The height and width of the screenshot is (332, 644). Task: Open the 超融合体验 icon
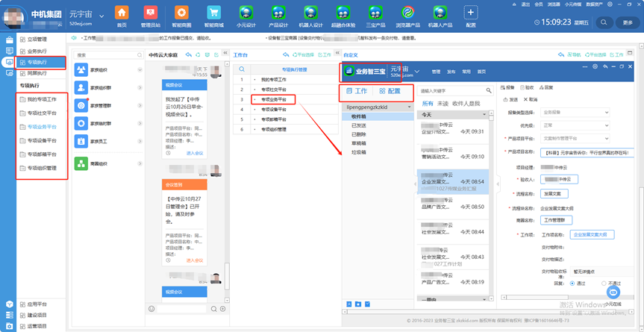pos(343,13)
